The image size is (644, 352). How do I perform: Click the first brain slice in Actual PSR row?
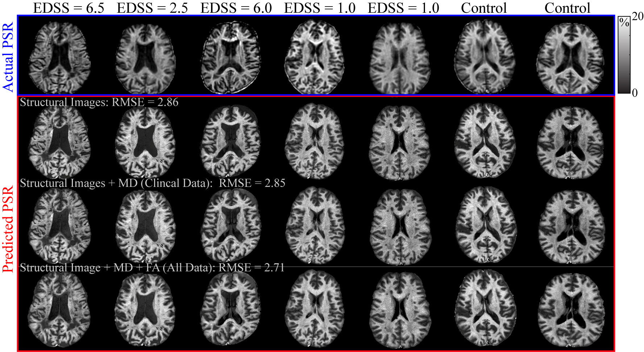pyautogui.click(x=60, y=58)
